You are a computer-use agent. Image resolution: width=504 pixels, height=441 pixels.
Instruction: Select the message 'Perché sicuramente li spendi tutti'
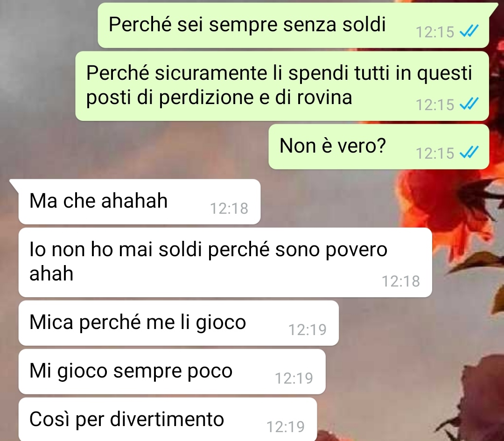point(282,86)
